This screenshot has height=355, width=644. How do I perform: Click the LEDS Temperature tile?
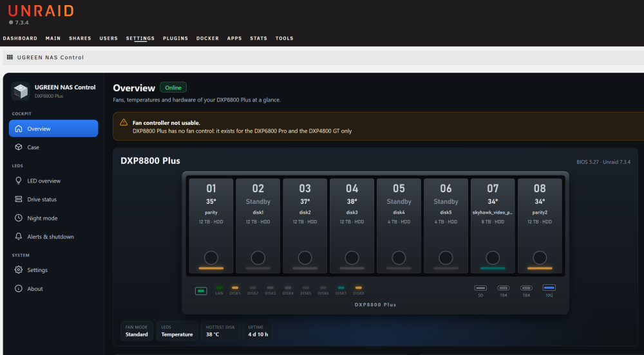click(177, 331)
